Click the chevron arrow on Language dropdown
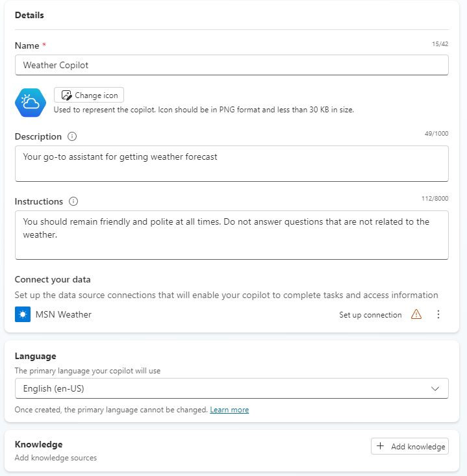 pyautogui.click(x=435, y=389)
